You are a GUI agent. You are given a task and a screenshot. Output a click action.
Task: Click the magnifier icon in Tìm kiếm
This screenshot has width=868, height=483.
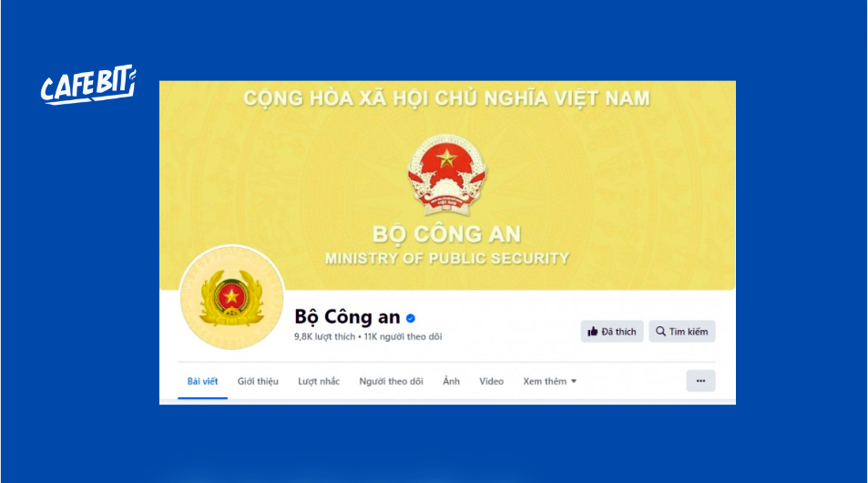click(660, 331)
